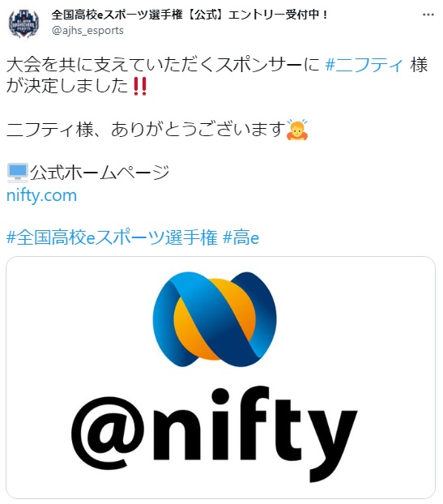Visit the nifty.com link

[x=41, y=195]
